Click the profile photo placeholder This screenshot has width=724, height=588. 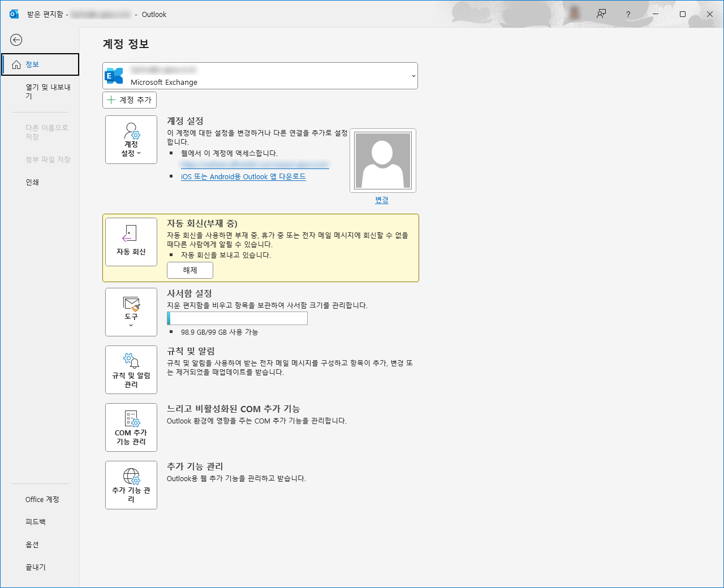pyautogui.click(x=383, y=161)
